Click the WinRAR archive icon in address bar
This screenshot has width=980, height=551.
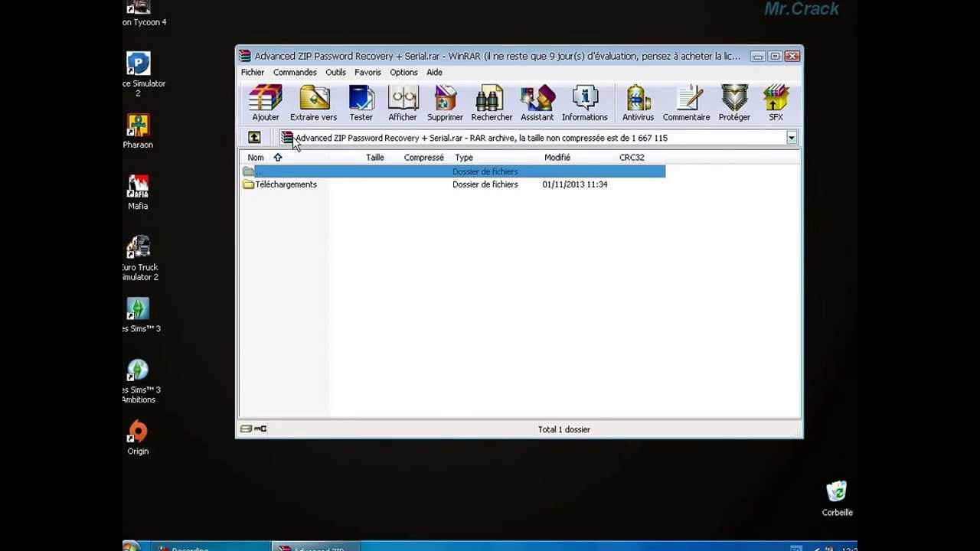coord(287,138)
